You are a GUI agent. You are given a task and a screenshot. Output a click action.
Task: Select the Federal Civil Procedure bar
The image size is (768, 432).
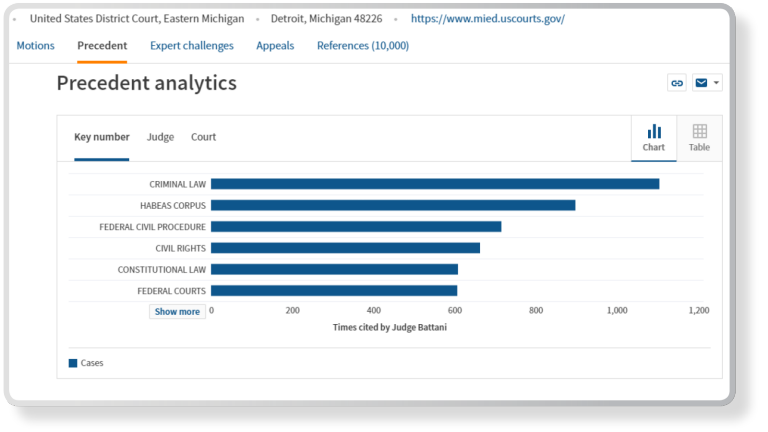coord(356,227)
